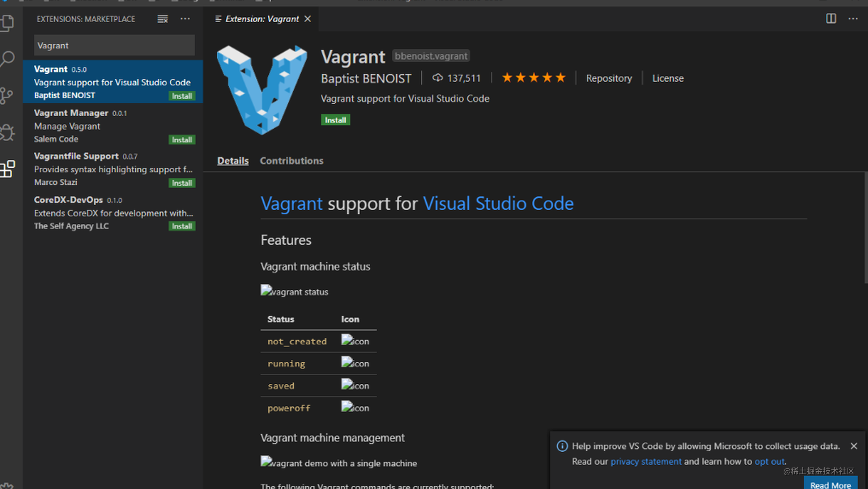Viewport: 868px width, 489px height.
Task: Click the icon image in running row
Action: coord(355,363)
